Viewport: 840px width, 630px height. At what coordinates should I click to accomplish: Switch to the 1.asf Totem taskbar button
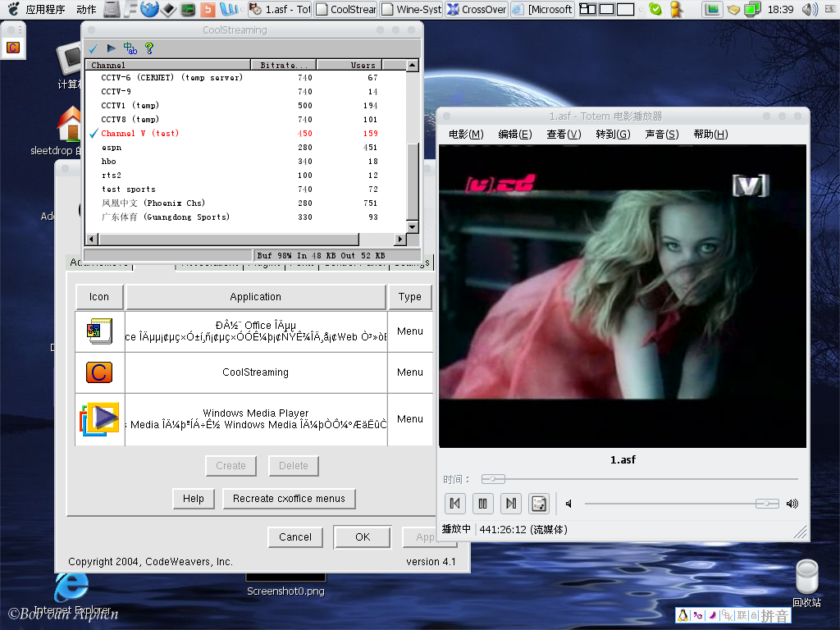click(x=281, y=9)
